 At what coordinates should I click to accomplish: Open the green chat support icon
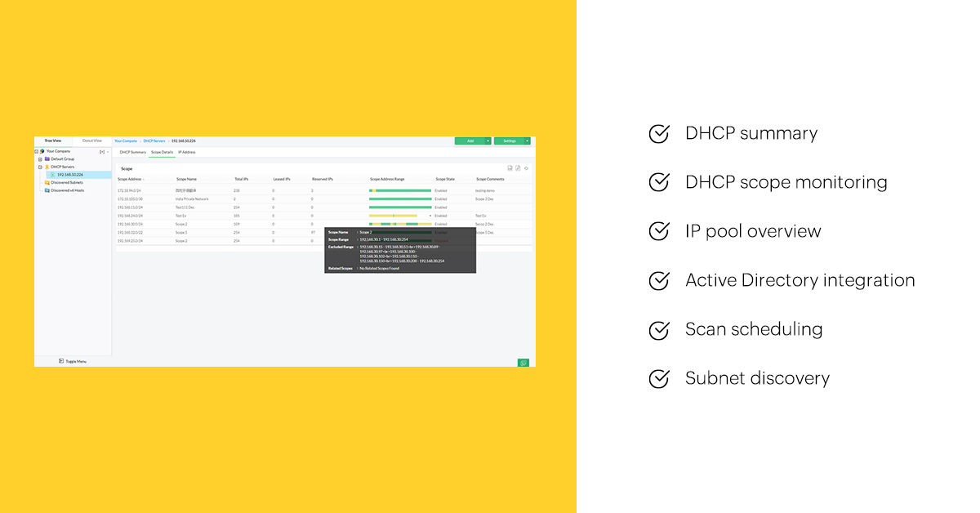click(524, 362)
